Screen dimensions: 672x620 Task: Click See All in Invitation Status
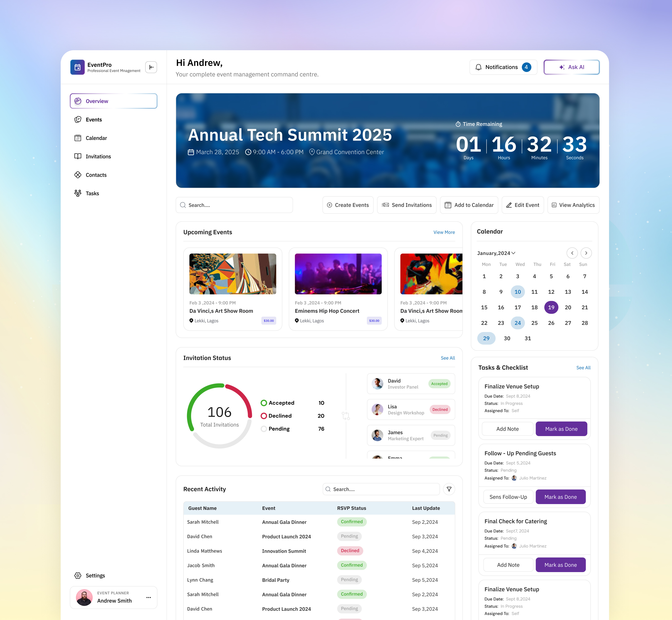click(x=448, y=358)
